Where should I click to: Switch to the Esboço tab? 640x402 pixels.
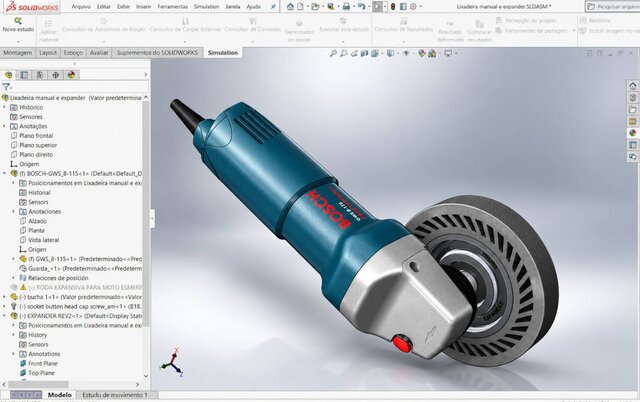pyautogui.click(x=73, y=53)
